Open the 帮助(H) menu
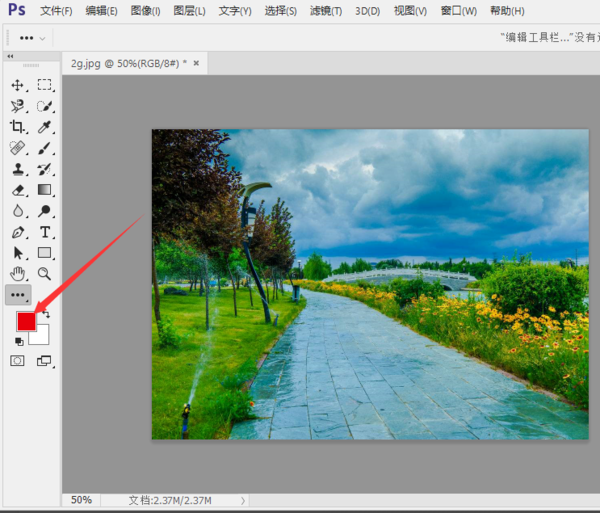This screenshot has width=600, height=513. tap(507, 11)
